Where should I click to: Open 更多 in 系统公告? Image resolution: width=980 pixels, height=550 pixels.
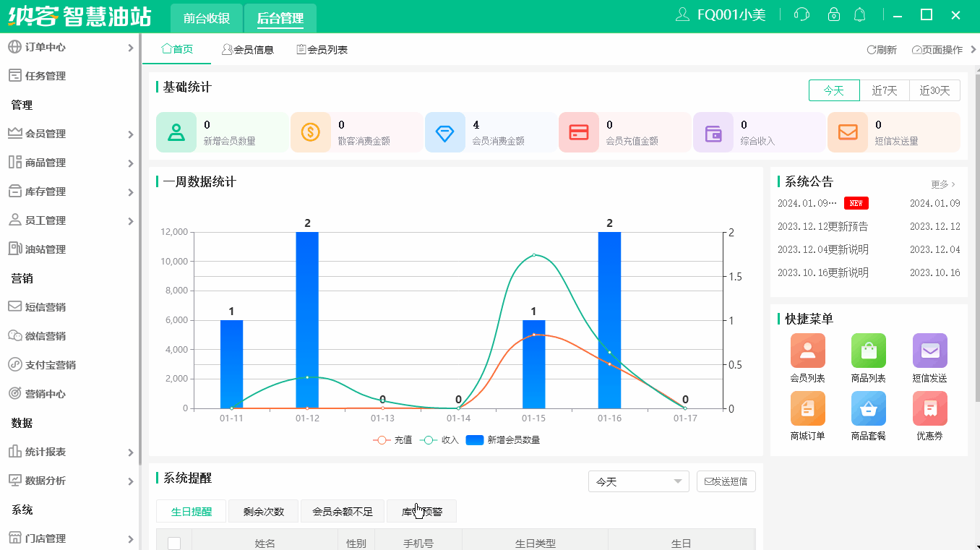coord(941,184)
